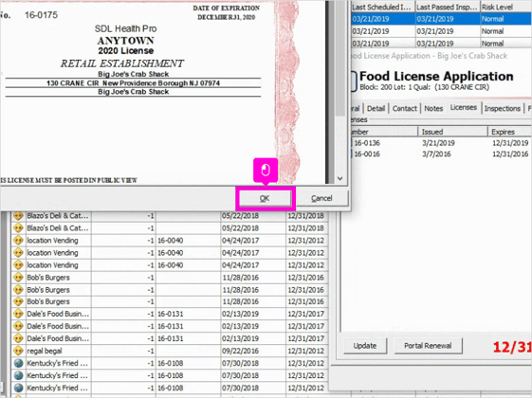The height and width of the screenshot is (398, 532).
Task: Click the globe icon on the topmost Kentucky's Fried row
Action: tap(18, 363)
